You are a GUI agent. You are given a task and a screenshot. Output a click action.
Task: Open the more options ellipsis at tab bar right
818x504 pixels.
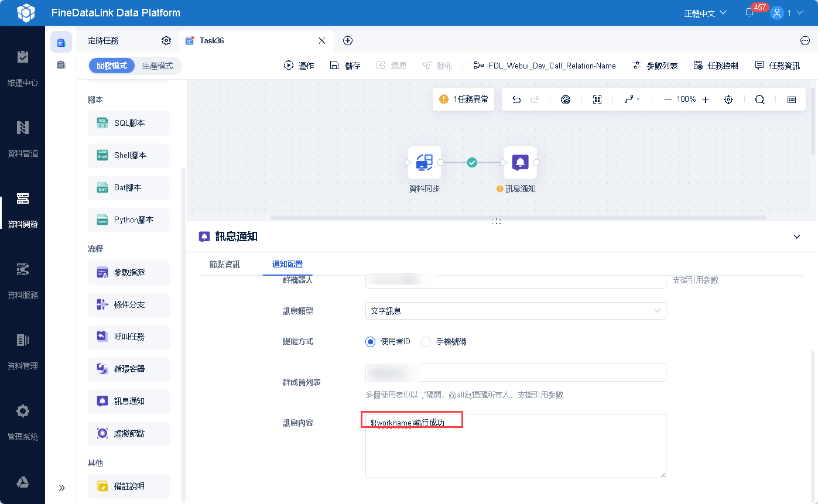pyautogui.click(x=805, y=40)
